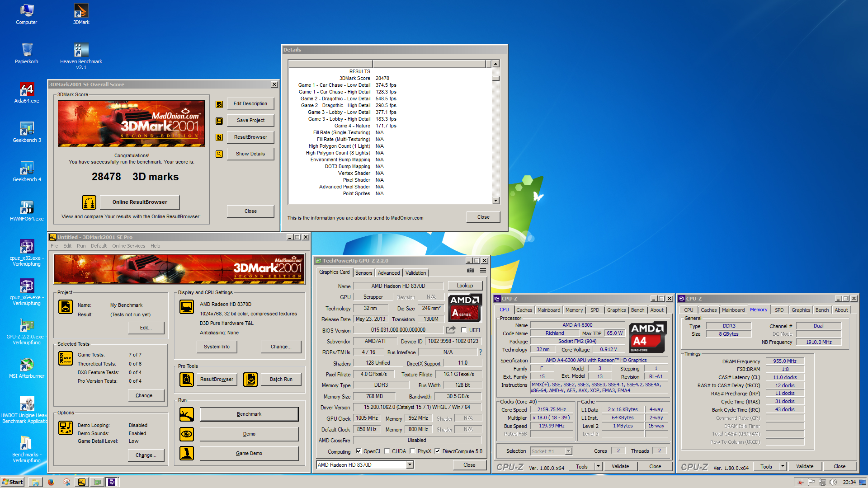The image size is (868, 488).
Task: Open the Online Services menu
Action: [x=129, y=246]
